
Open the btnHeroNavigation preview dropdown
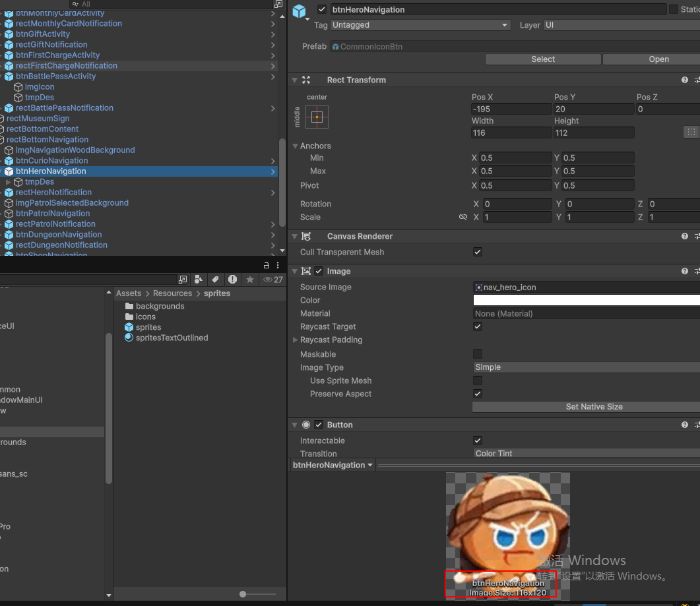(333, 465)
